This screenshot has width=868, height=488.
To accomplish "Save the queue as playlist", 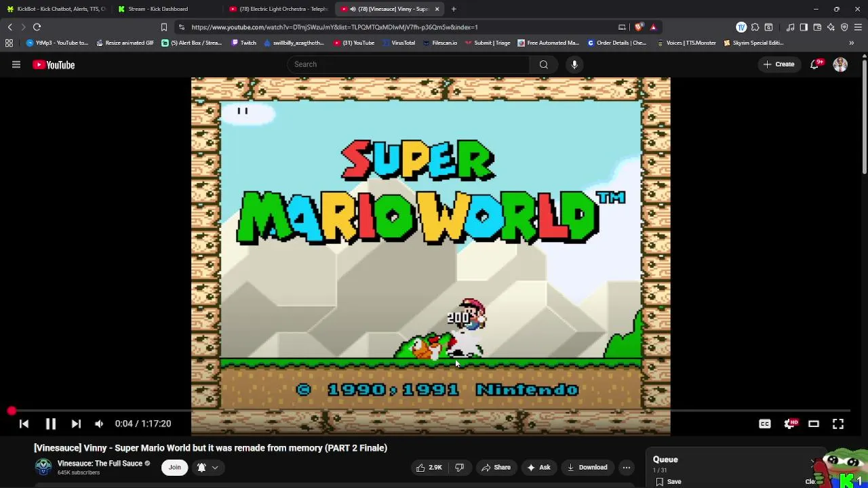I will [x=669, y=482].
